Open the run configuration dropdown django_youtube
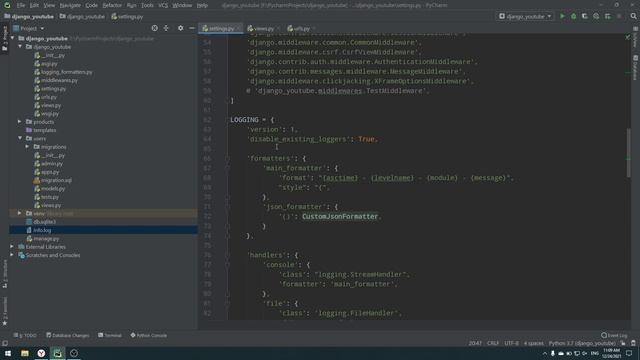The width and height of the screenshot is (640, 360). pyautogui.click(x=525, y=16)
